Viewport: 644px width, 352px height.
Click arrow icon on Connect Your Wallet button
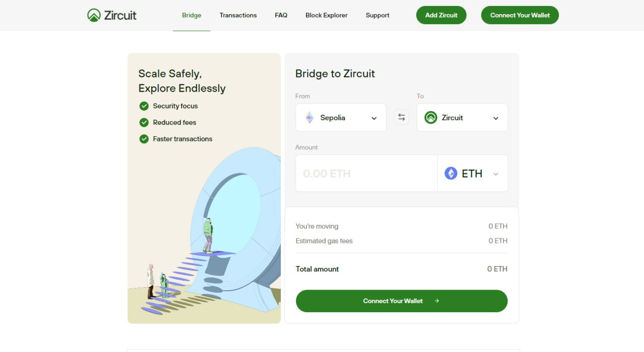[437, 301]
